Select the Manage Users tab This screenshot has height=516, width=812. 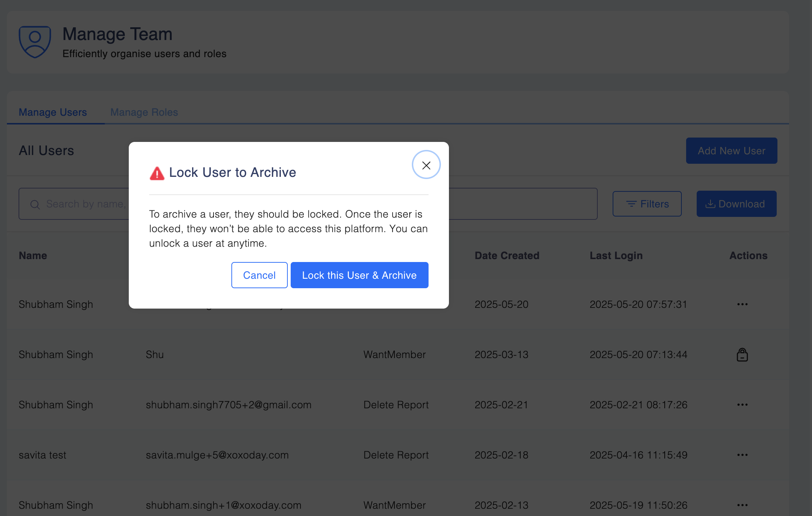tap(53, 112)
